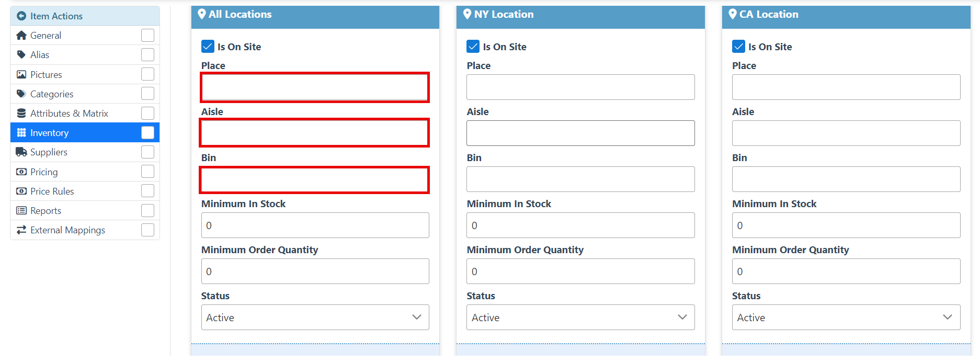The width and height of the screenshot is (980, 362).
Task: Open the Pricing section
Action: [44, 172]
